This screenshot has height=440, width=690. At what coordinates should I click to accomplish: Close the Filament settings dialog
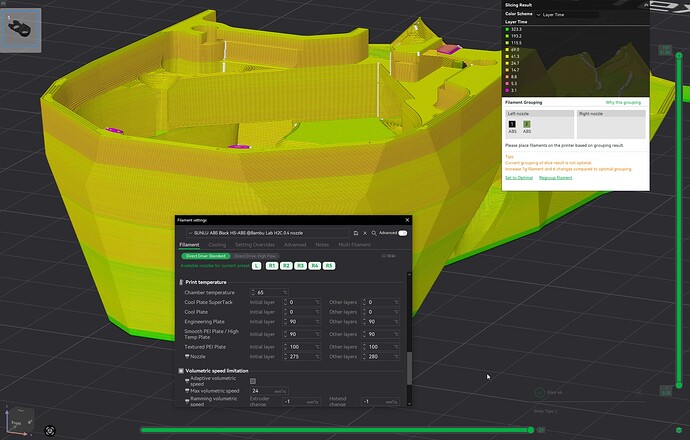point(407,220)
